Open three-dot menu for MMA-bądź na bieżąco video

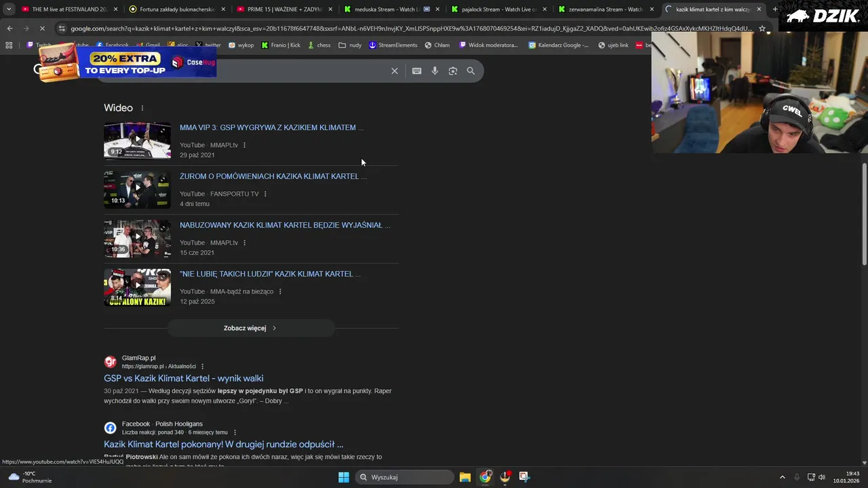(x=280, y=291)
